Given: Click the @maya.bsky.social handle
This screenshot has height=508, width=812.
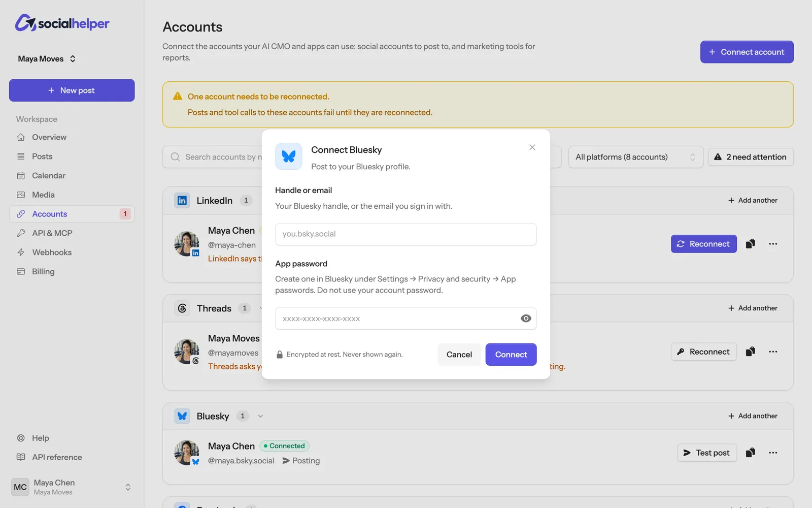Looking at the screenshot, I should click(241, 461).
